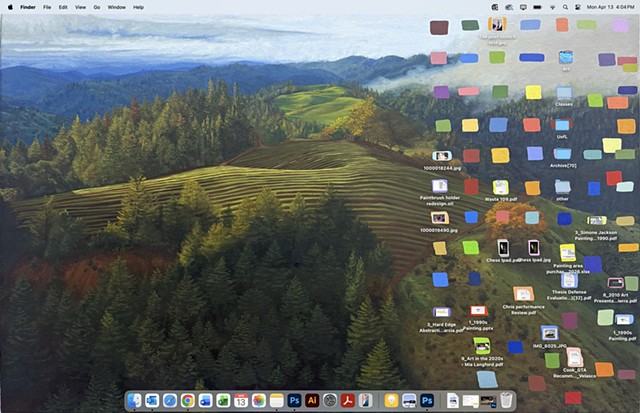The width and height of the screenshot is (640, 413).
Task: Launch Safari from the Dock
Action: [170, 401]
